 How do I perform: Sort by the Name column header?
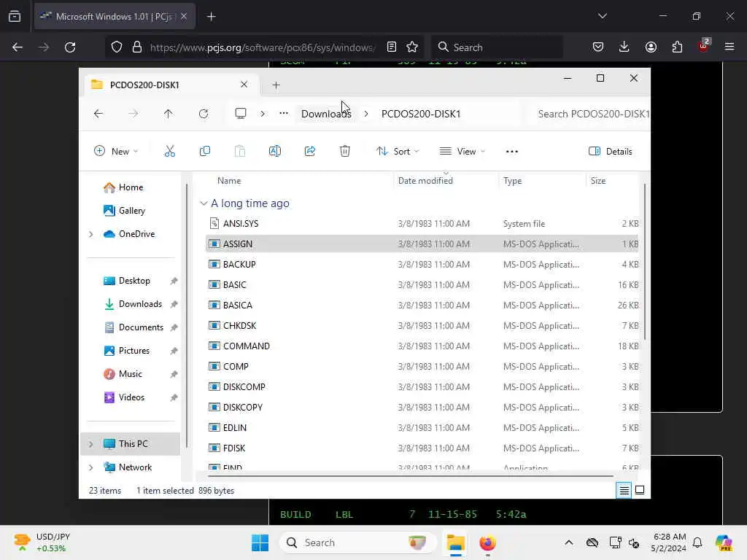point(229,181)
